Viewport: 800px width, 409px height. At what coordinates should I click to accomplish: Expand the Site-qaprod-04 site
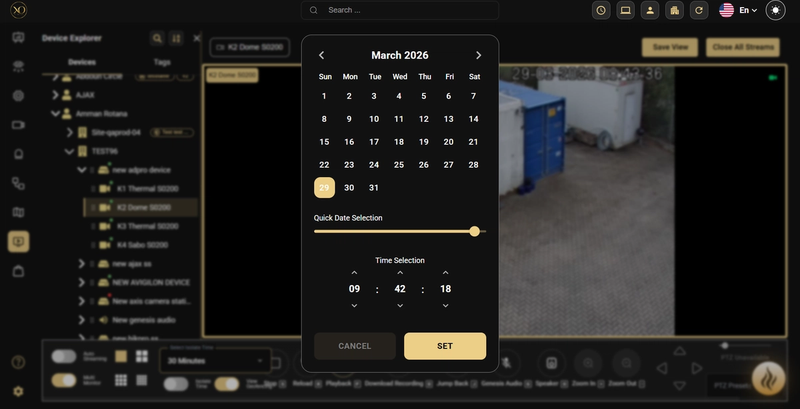(70, 133)
